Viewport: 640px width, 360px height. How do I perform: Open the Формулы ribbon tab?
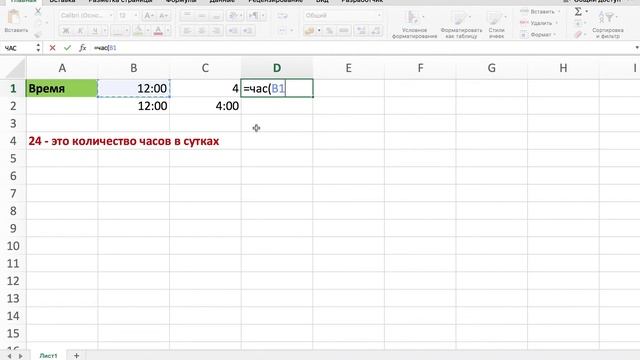[182, 2]
